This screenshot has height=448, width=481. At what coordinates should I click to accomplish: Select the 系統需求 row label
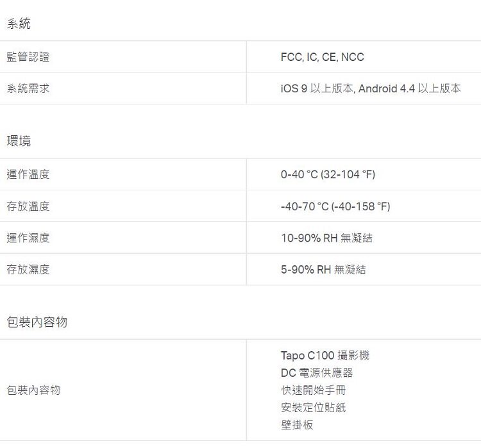(28, 88)
